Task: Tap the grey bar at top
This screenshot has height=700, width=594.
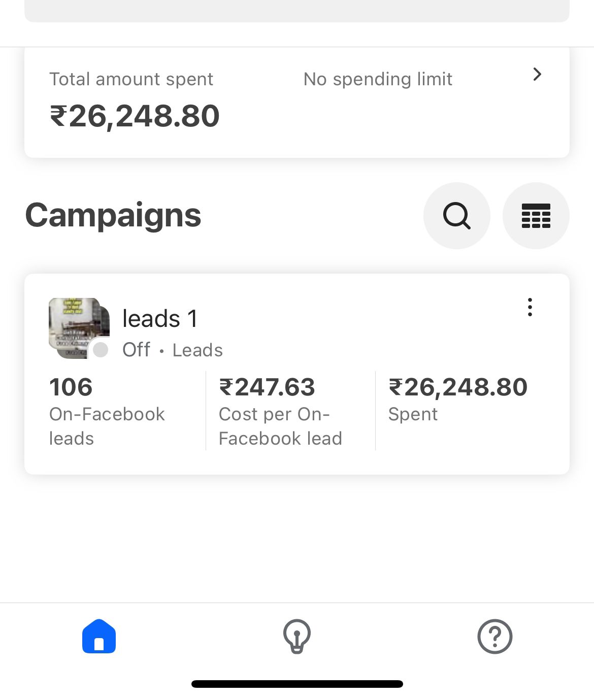Action: click(297, 11)
